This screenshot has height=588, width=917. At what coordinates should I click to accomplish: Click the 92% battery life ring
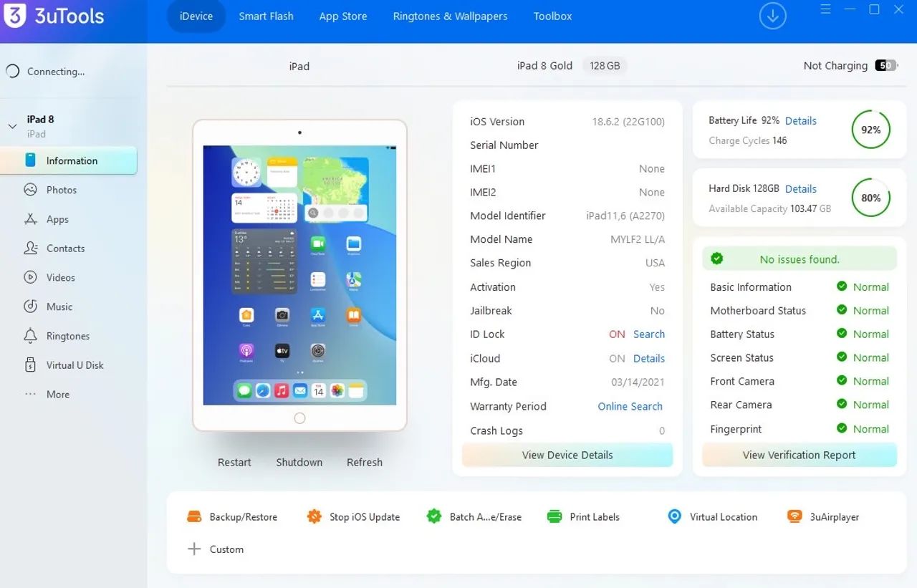point(871,130)
